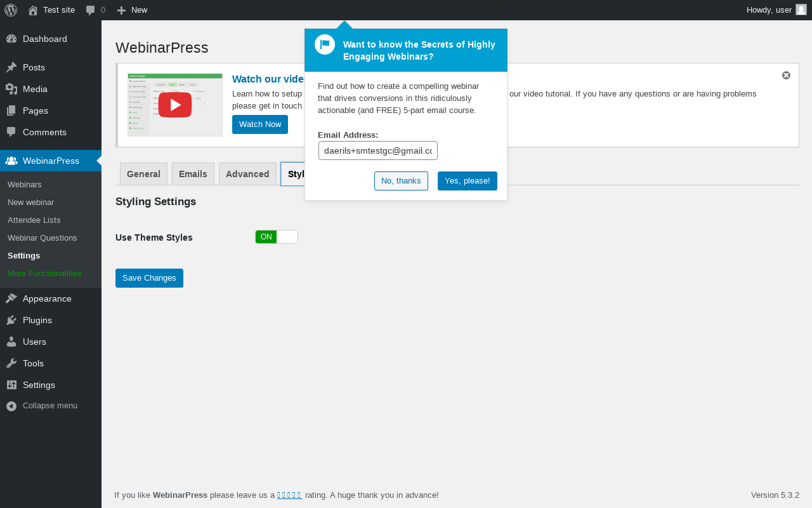
Task: Click the Posts pushpin icon
Action: [x=11, y=67]
